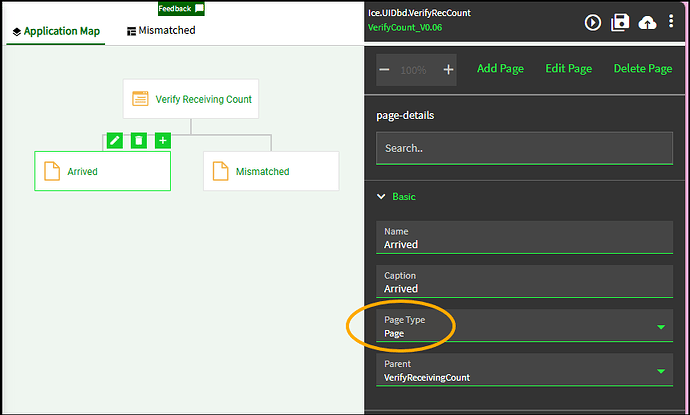690x415 pixels.
Task: Click the pencil edit icon above Arrived
Action: click(x=115, y=141)
